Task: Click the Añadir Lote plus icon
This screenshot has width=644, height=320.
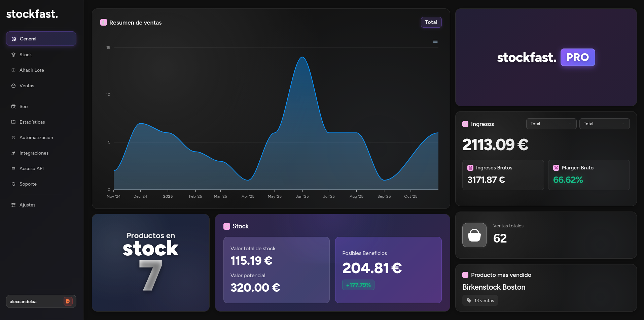Action: (13, 70)
